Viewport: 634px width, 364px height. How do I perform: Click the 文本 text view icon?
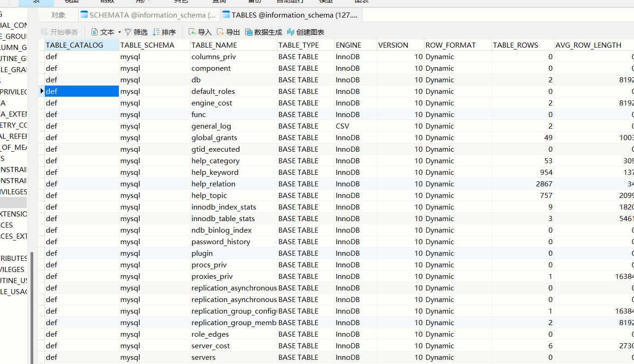[95, 32]
